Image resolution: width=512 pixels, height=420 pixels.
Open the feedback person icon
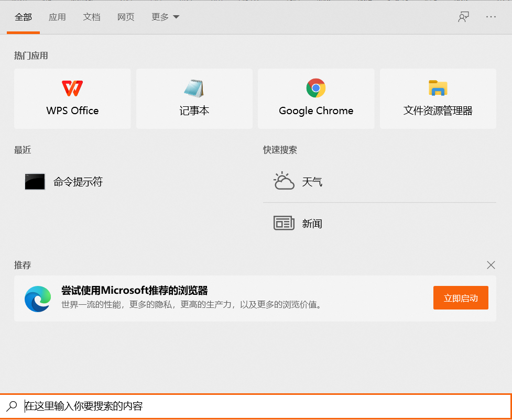pyautogui.click(x=463, y=17)
